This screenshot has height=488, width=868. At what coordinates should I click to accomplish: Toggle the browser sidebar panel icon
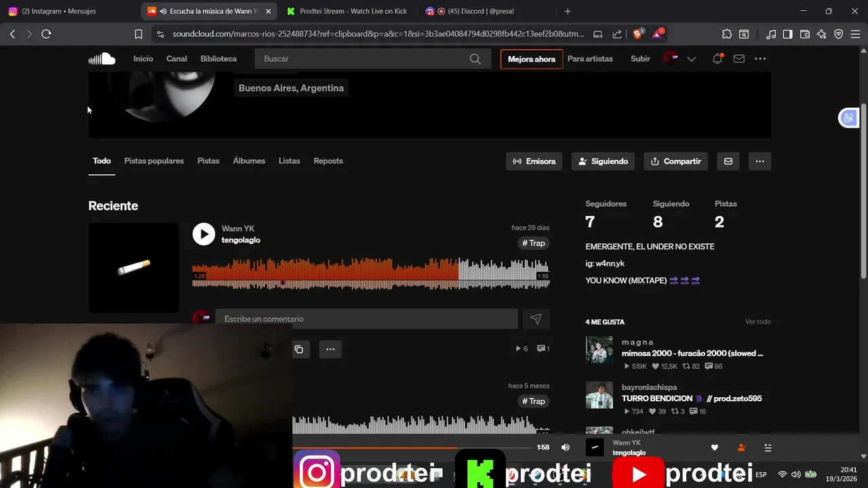point(788,34)
